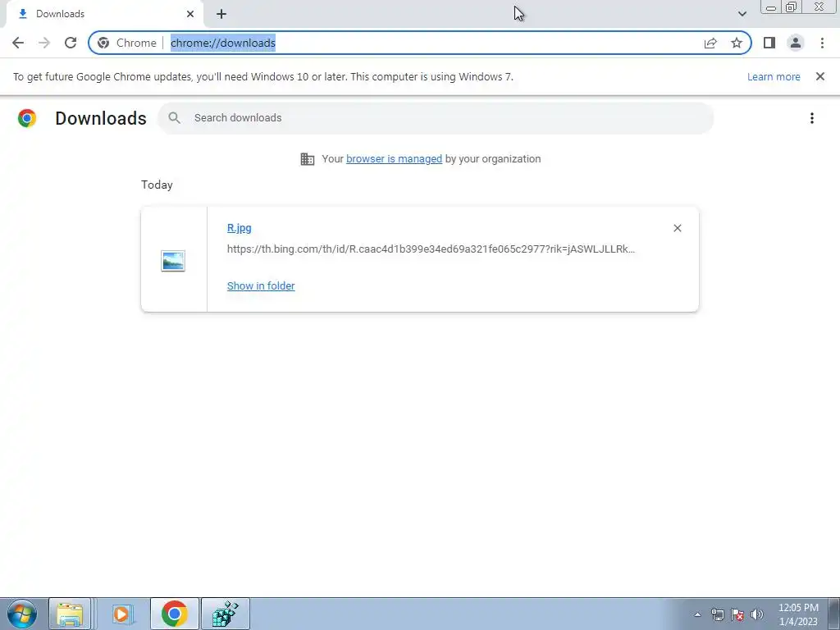
Task: Click the th.bing.com source URL text
Action: [x=431, y=249]
